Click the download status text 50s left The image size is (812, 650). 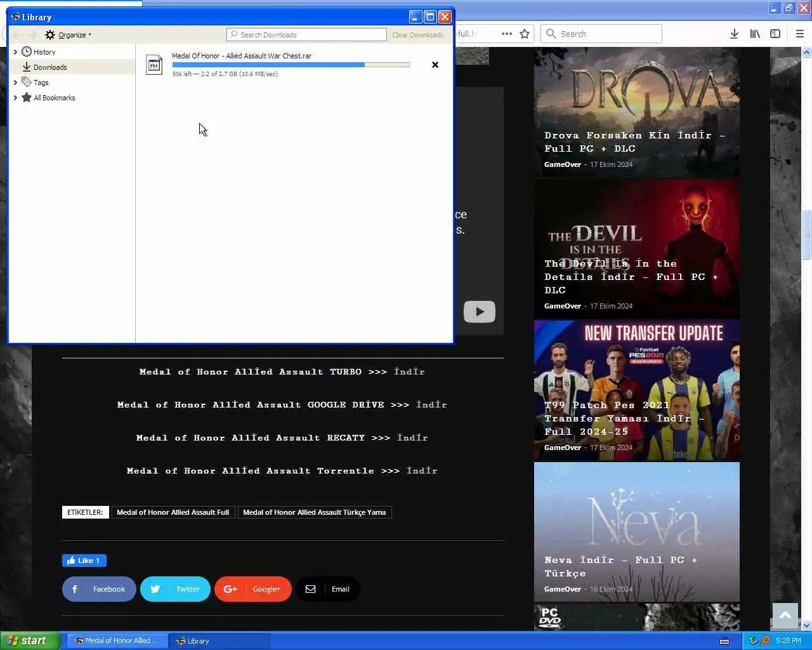pyautogui.click(x=225, y=74)
